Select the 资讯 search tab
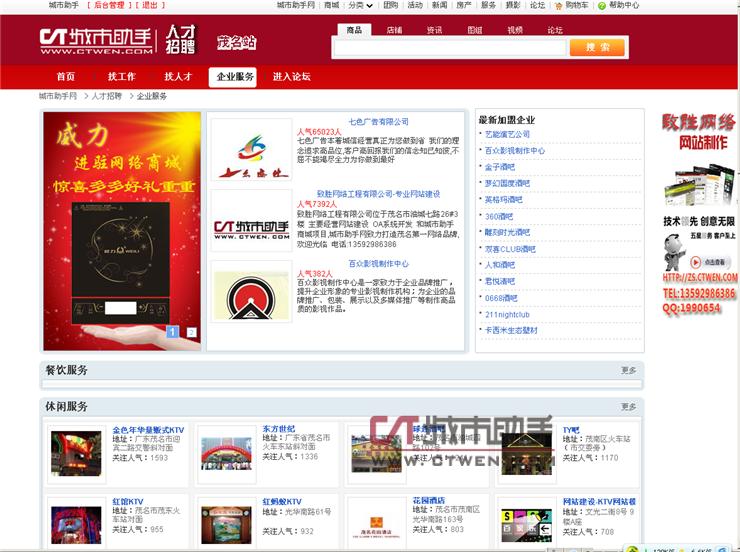The width and height of the screenshot is (740, 552). click(x=435, y=30)
